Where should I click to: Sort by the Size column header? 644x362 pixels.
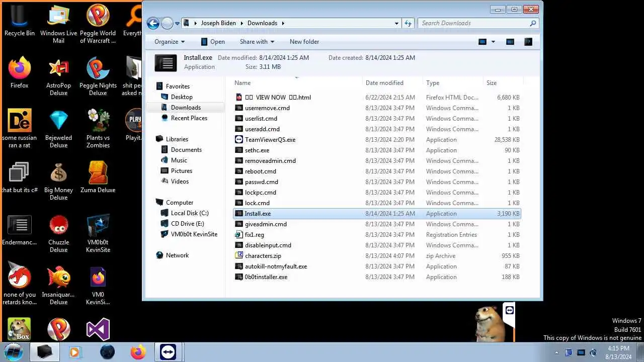(x=503, y=83)
